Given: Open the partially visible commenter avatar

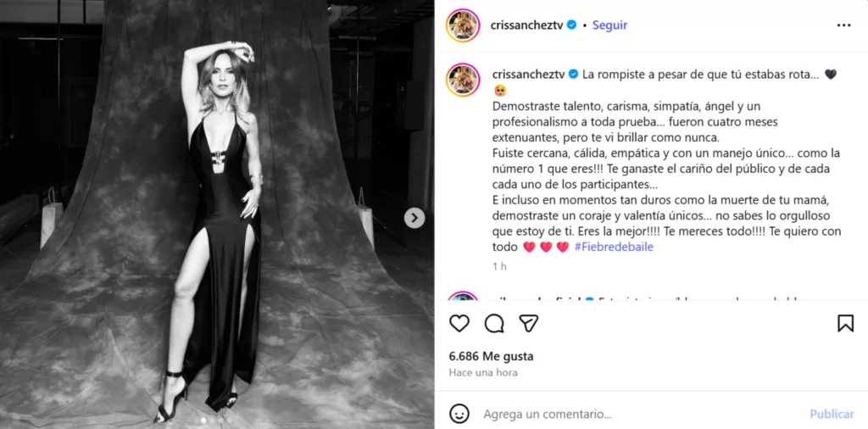Looking at the screenshot, I should (463, 296).
